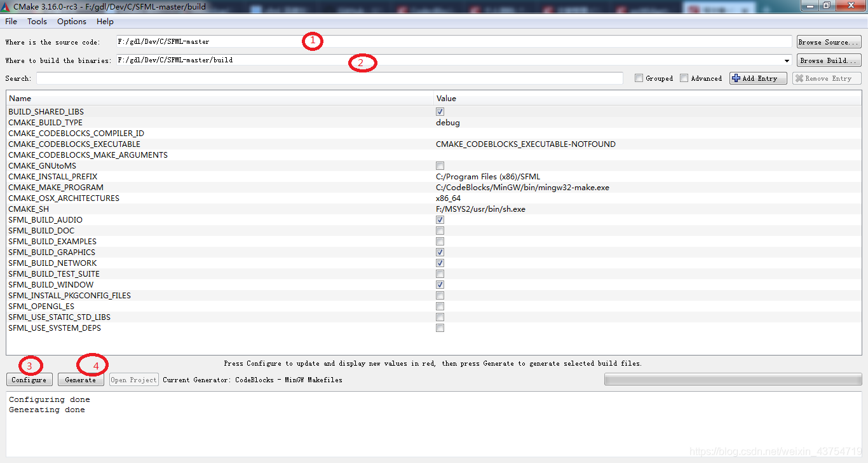Click the 'Current Generator' label text
868x463 pixels.
click(x=252, y=380)
